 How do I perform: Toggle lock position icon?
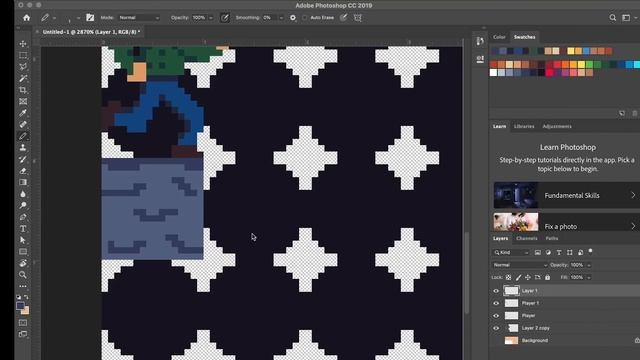(x=528, y=278)
